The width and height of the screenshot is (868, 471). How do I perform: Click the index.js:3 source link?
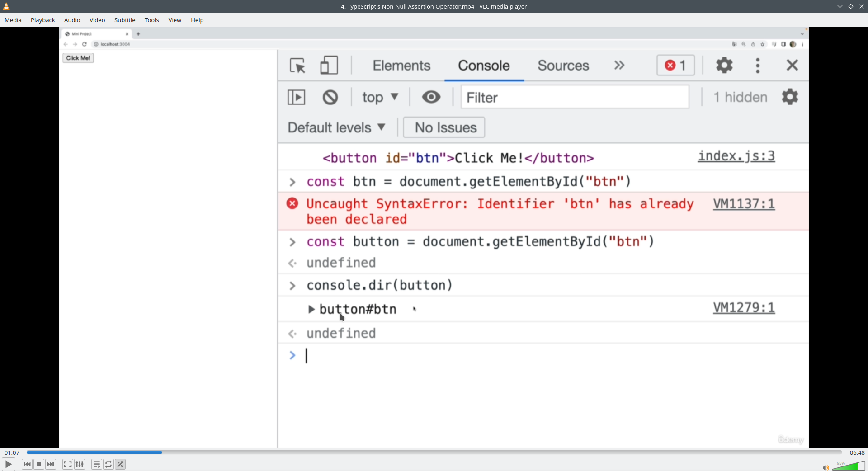tap(736, 156)
